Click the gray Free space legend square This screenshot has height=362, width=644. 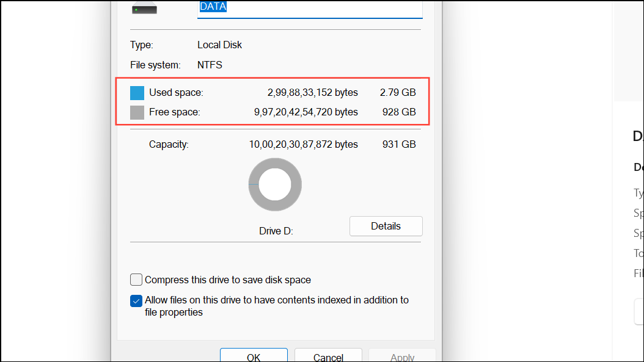coord(136,112)
